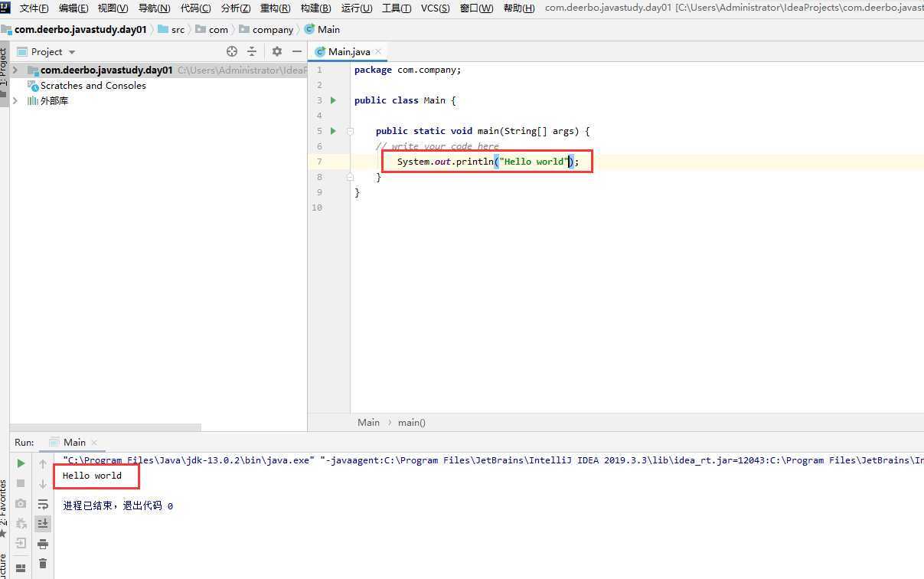Click the Restore Layout icon in Run toolbar

pos(21,568)
